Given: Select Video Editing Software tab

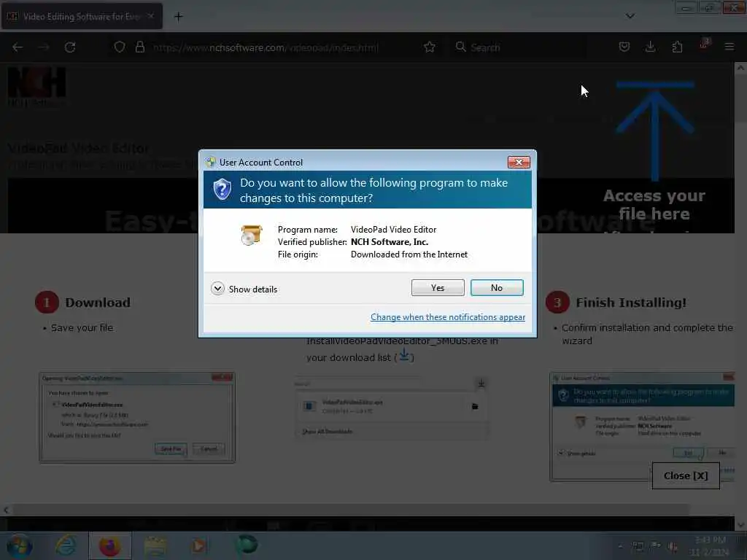Looking at the screenshot, I should [x=82, y=16].
